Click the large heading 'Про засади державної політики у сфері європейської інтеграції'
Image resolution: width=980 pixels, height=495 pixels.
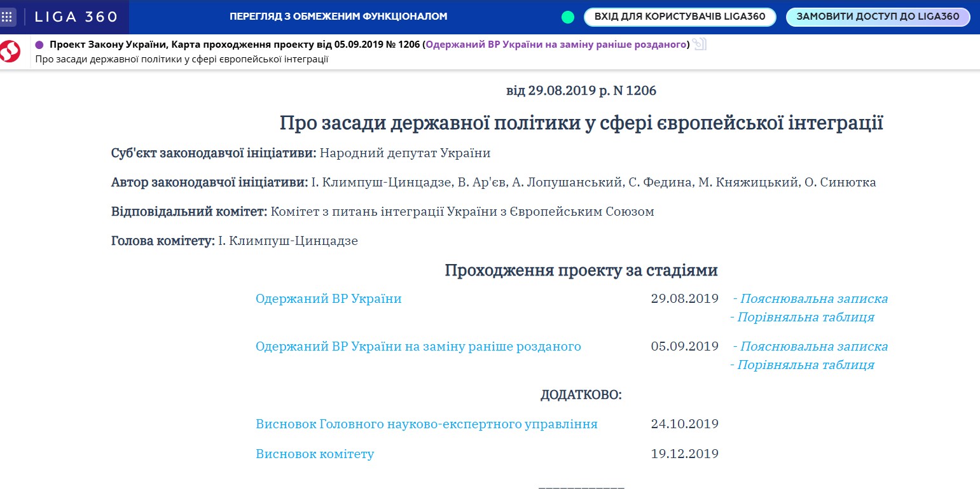click(581, 123)
